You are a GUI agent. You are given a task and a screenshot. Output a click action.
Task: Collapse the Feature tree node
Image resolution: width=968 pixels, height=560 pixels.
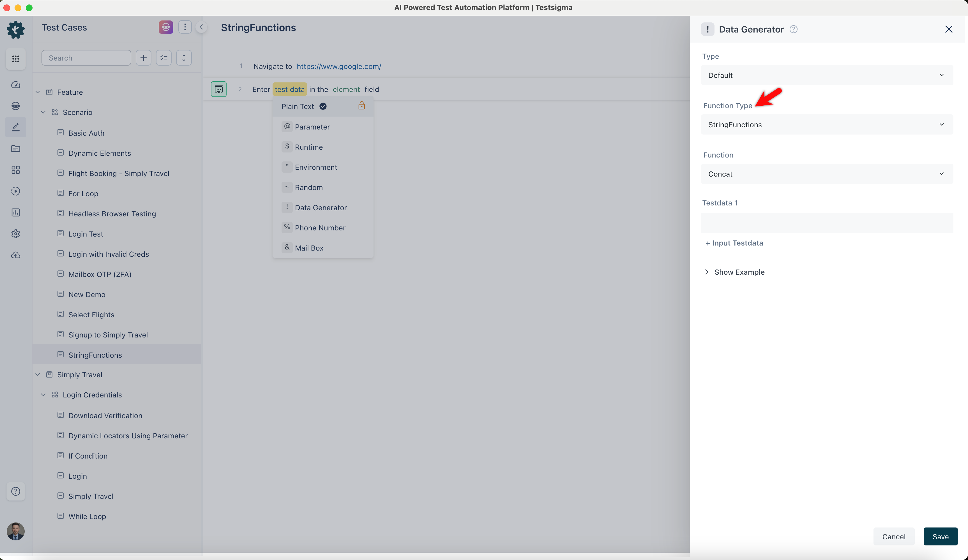click(x=38, y=92)
